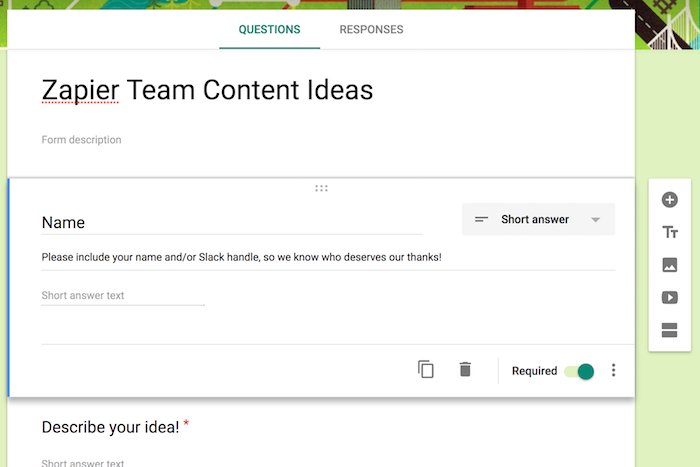Add a video using the sidebar icon
This screenshot has height=467, width=700.
coord(669,297)
